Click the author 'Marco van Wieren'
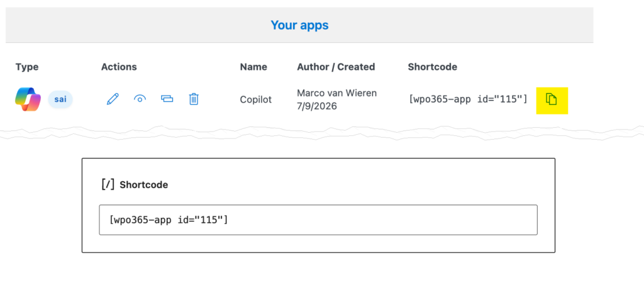The image size is (644, 297). tap(337, 93)
